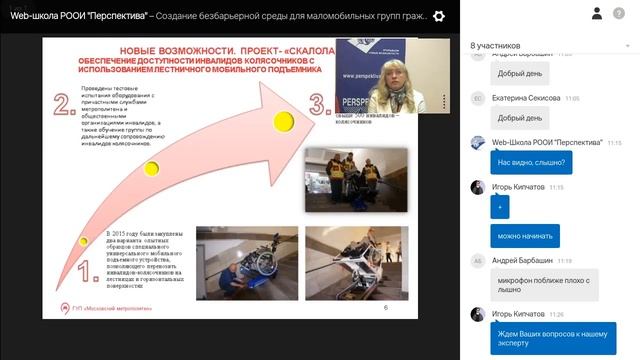Screen dimensions: 640x360
Task: Click Игорь Кипчатов avatar near '+' message
Action: pos(478,187)
